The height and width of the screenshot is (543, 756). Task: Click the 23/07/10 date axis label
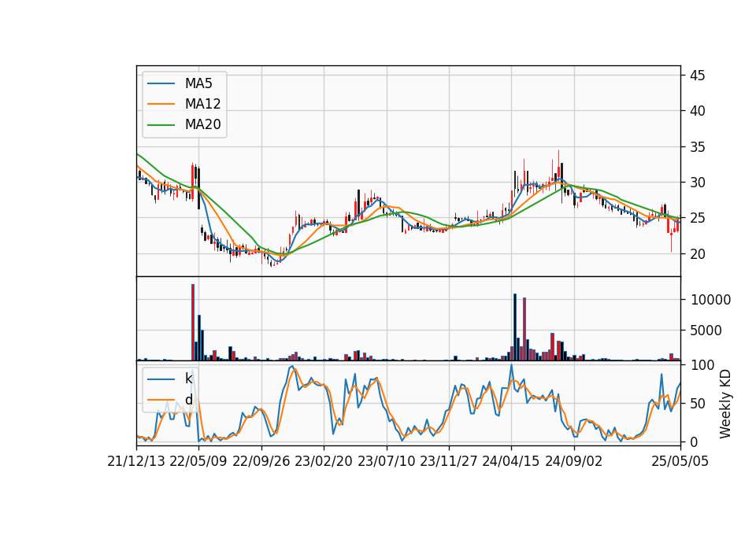coord(386,461)
